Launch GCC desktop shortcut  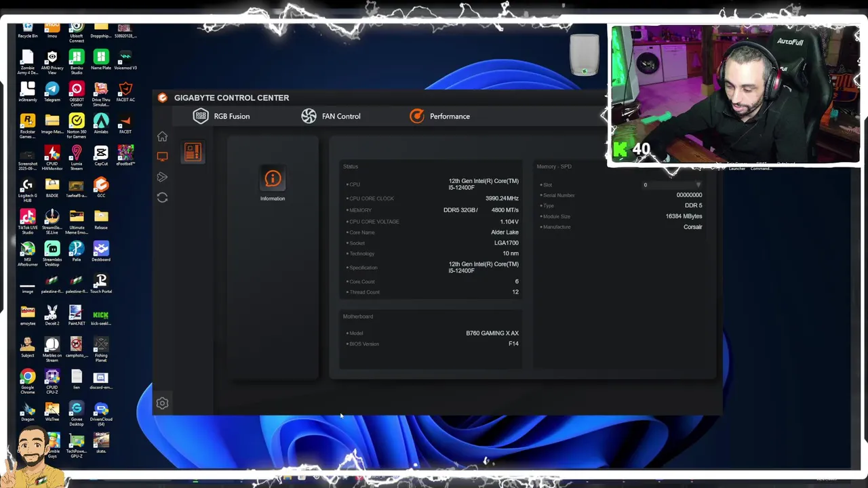[x=101, y=187]
